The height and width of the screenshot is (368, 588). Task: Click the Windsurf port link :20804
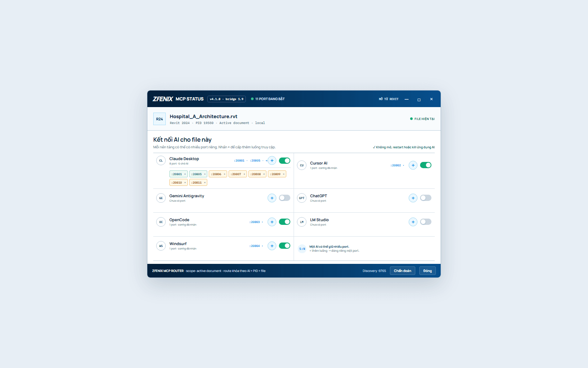coord(255,246)
